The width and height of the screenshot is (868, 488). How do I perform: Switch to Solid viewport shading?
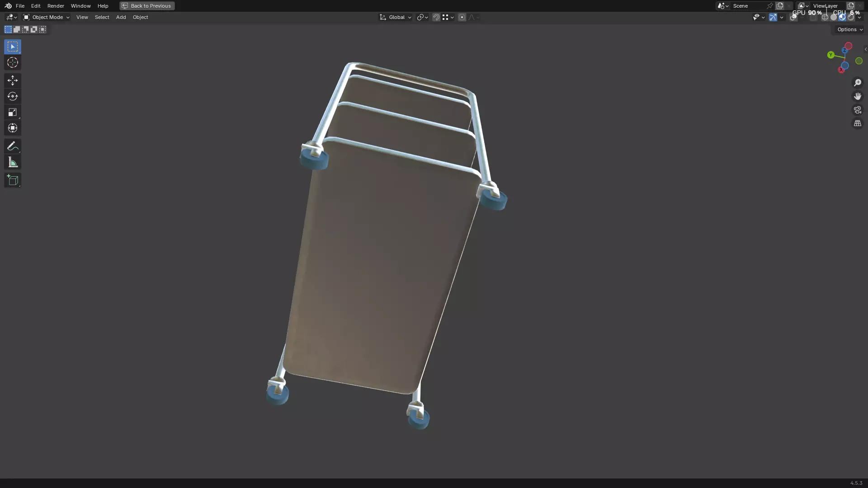point(834,17)
